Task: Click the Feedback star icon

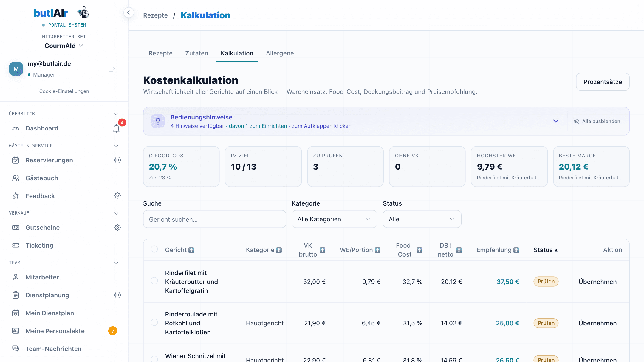Action: tap(16, 196)
